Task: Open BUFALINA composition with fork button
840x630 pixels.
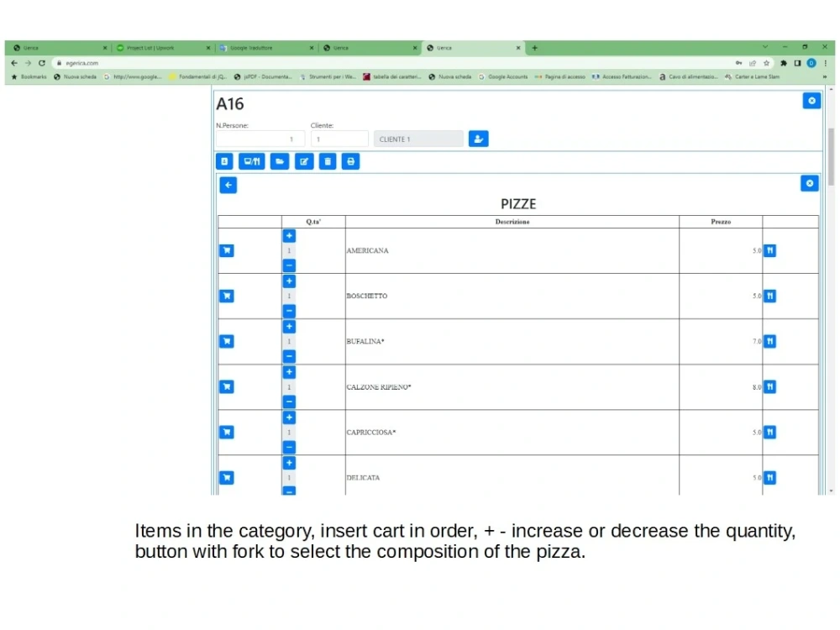Action: click(x=769, y=341)
